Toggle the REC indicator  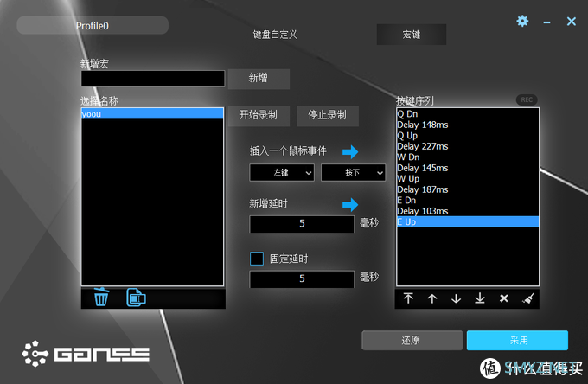527,100
